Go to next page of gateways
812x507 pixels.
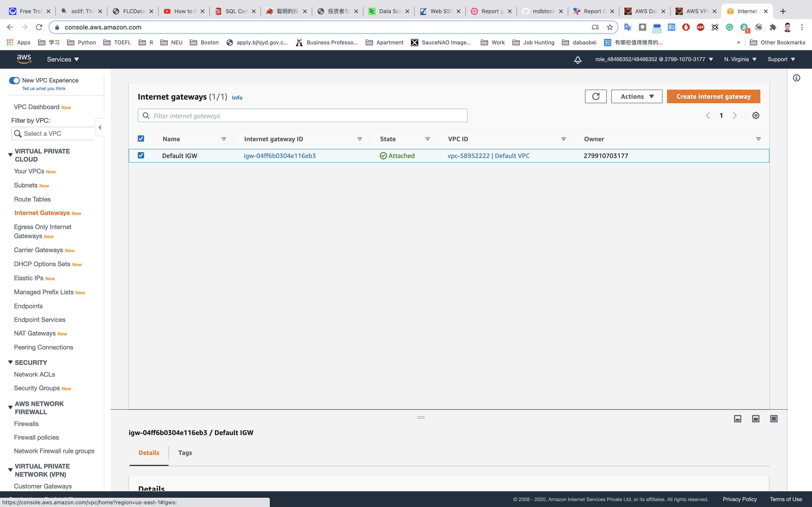click(x=735, y=115)
